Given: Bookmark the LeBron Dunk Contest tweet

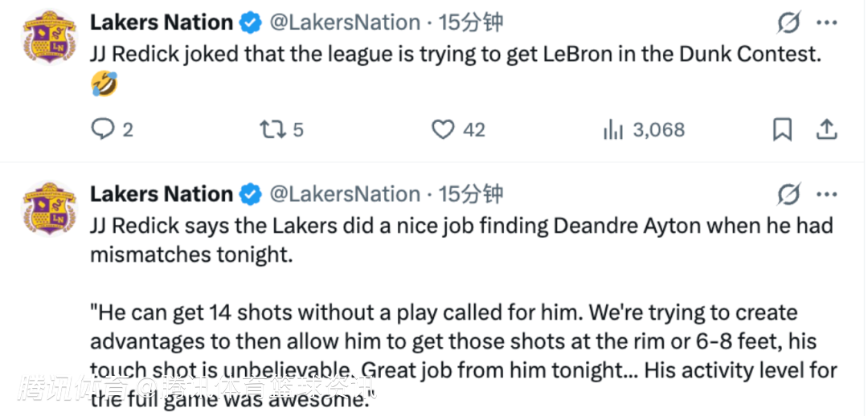Looking at the screenshot, I should (782, 129).
